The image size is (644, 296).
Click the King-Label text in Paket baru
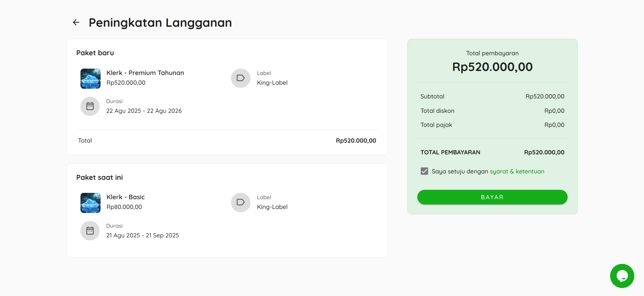coord(272,83)
